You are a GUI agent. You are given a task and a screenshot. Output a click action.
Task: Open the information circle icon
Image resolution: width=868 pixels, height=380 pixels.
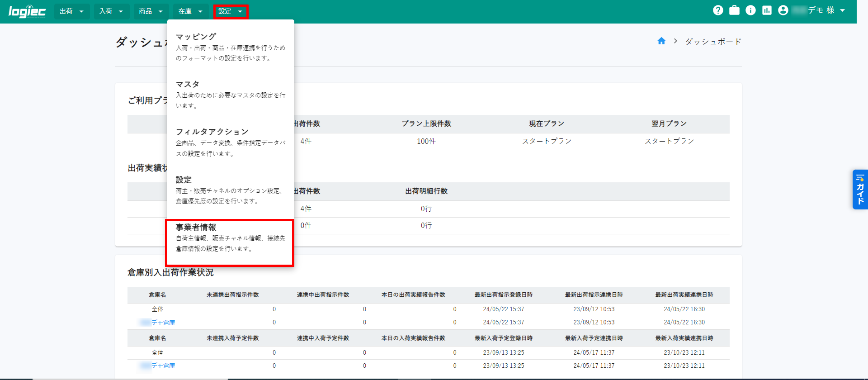(750, 10)
